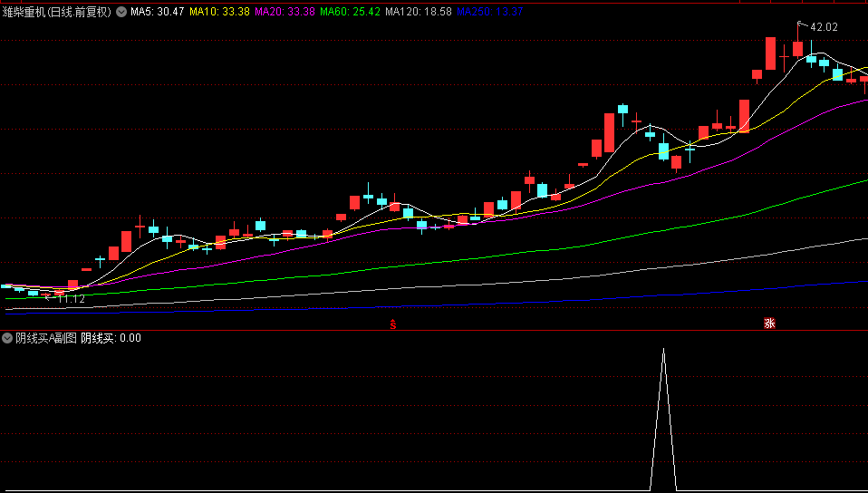Screen dimensions: 868x493
Task: Click the last red candle at right edge
Action: 863,79
